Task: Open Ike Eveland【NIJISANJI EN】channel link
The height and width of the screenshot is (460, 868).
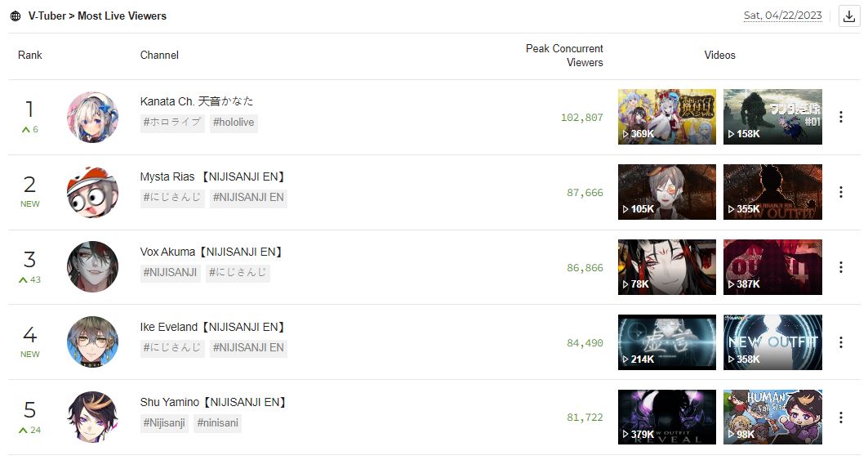Action: pos(213,327)
